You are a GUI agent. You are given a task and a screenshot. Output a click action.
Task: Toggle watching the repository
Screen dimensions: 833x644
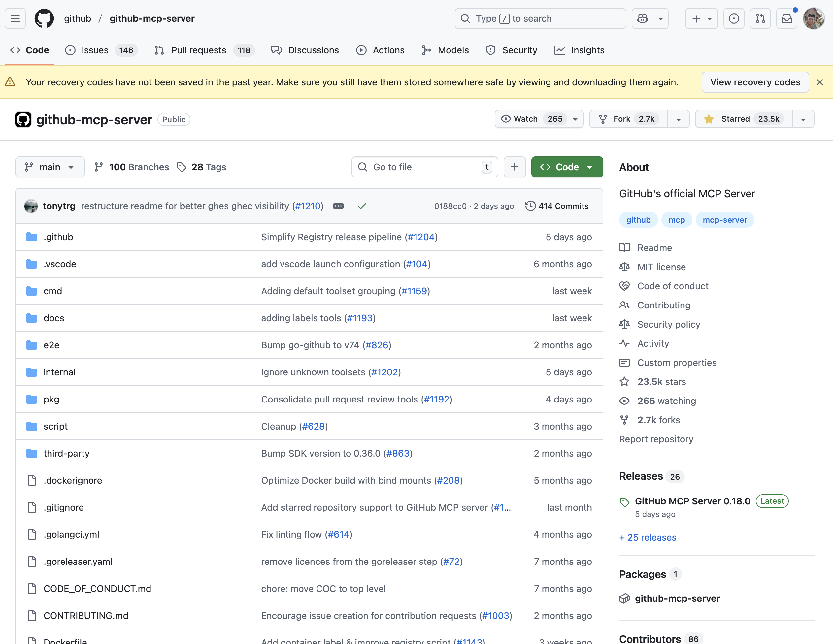[530, 118]
